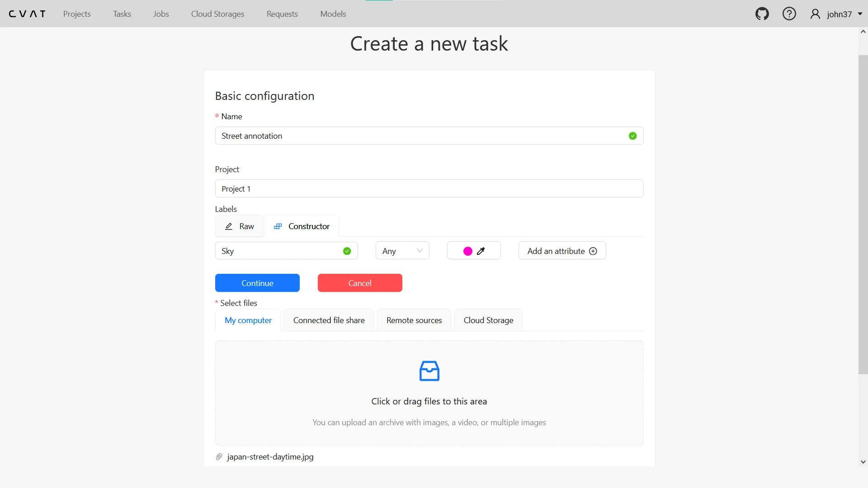Open the GitHub repository icon
The width and height of the screenshot is (868, 488).
click(x=762, y=14)
